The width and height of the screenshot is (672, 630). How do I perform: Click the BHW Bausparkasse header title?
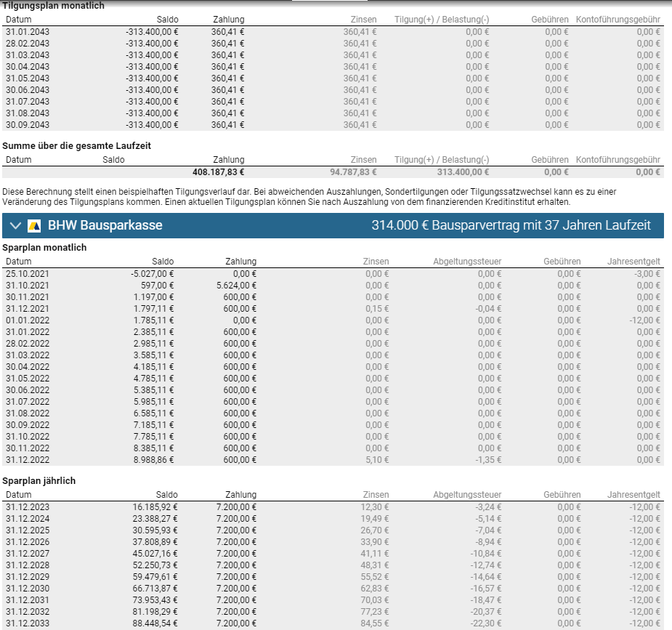pos(105,226)
